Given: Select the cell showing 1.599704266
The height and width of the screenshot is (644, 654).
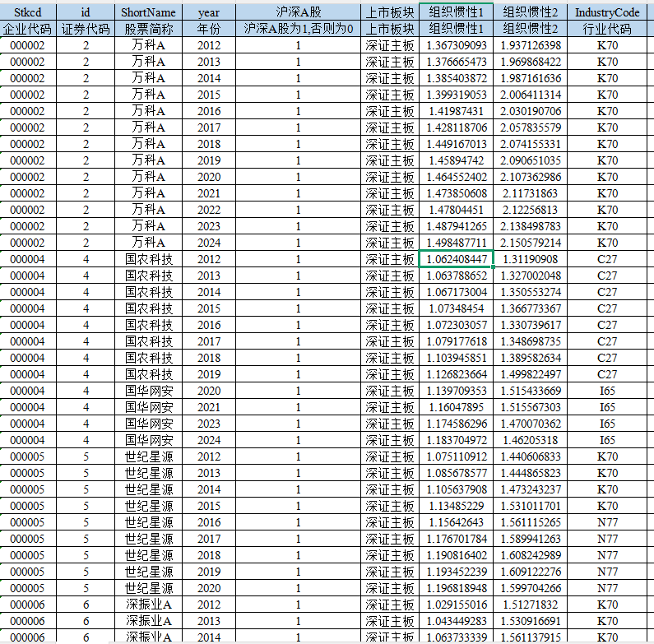Looking at the screenshot, I should point(531,588).
